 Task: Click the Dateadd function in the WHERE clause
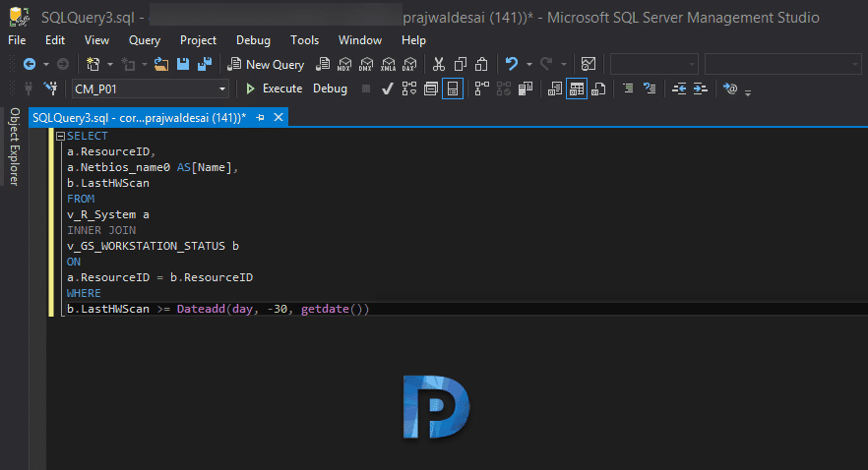[201, 309]
